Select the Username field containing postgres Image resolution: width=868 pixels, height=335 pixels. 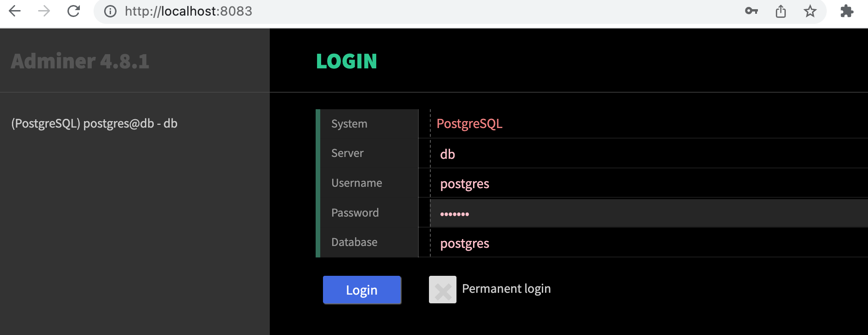coord(649,184)
